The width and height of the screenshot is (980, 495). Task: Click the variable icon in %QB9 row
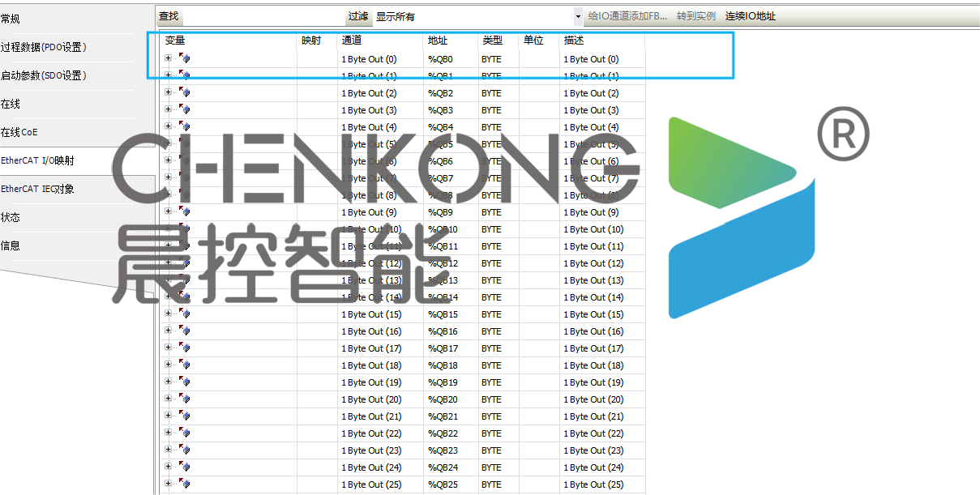pyautogui.click(x=184, y=211)
